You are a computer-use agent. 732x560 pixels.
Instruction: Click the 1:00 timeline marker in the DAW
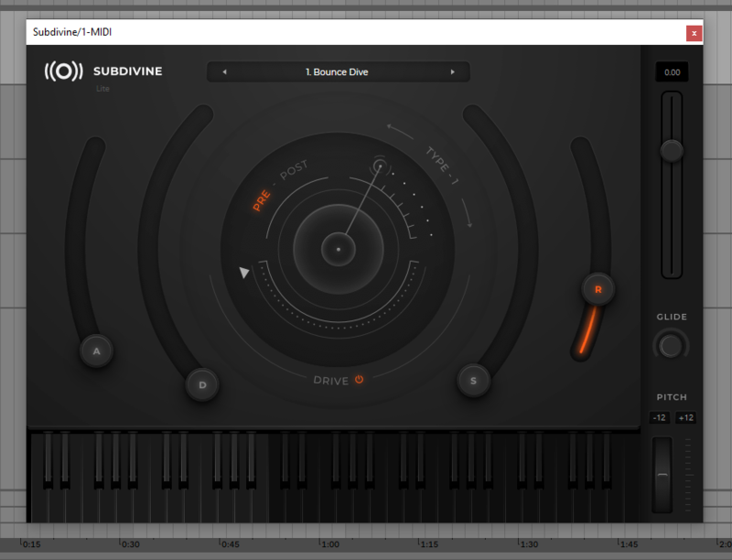329,544
